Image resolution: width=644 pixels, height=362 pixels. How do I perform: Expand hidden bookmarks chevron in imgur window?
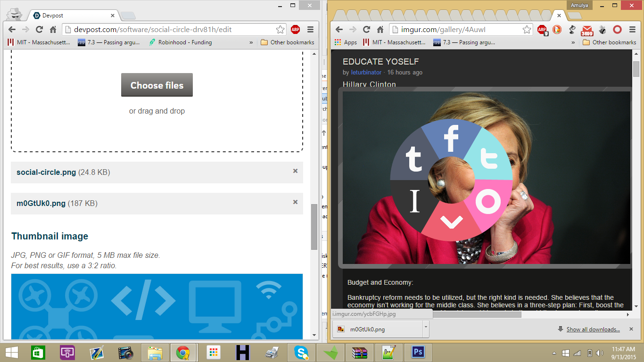[x=573, y=42]
